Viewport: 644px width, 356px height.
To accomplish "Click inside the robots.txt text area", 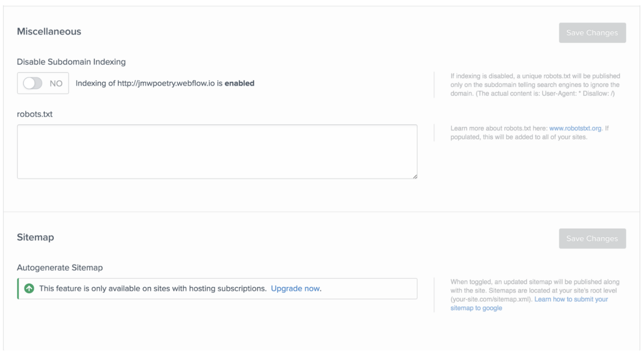I will [217, 152].
